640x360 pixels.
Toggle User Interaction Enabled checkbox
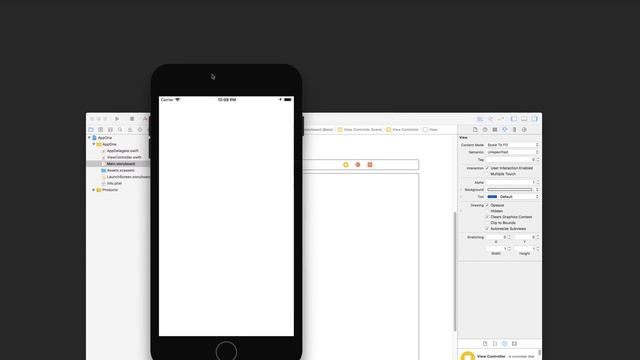point(487,168)
